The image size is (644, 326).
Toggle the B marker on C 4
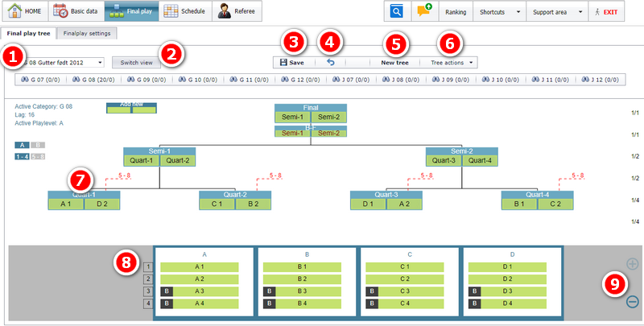372,304
